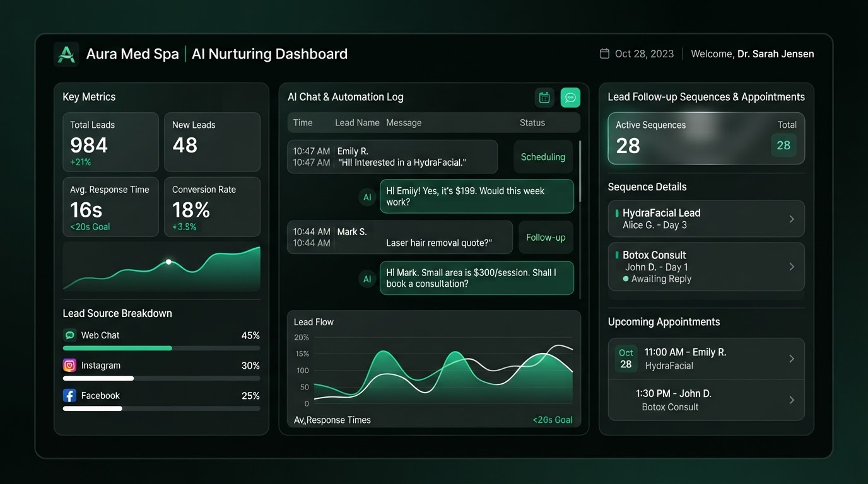Click the Lead Flow chart title

click(314, 322)
